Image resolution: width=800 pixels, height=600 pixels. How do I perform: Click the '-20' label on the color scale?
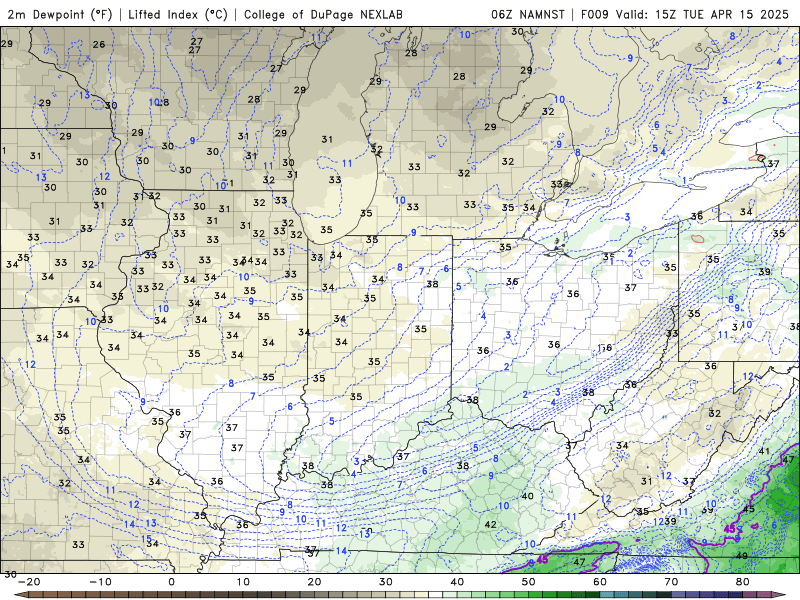click(29, 582)
